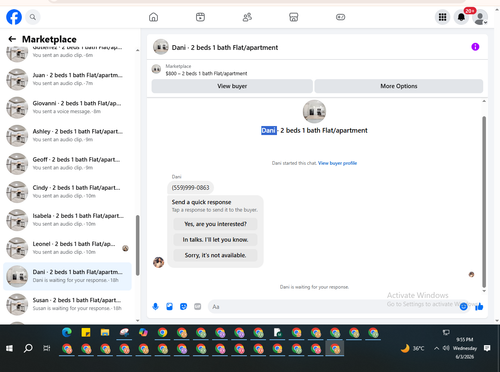
Task: Click the phone number message bubble
Action: (190, 188)
